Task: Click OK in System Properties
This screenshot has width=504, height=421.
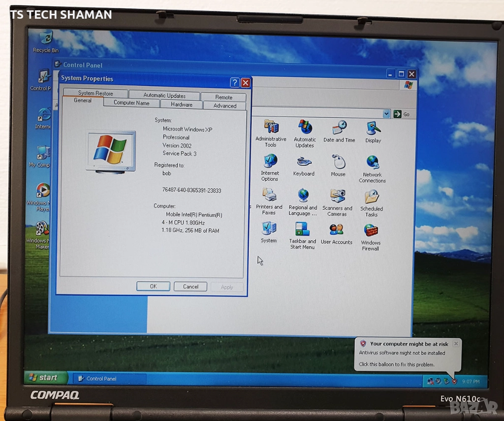Action: tap(153, 287)
